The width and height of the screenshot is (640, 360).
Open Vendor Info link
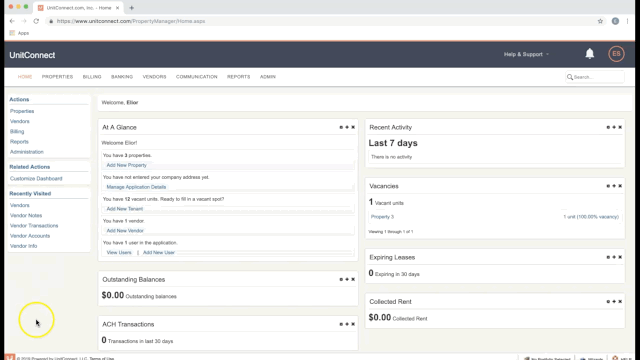point(23,246)
